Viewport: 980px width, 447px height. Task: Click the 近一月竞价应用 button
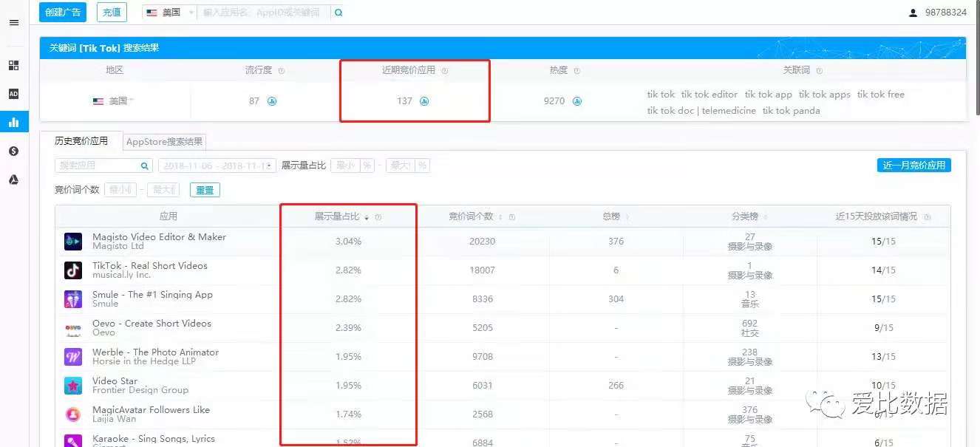coord(913,166)
